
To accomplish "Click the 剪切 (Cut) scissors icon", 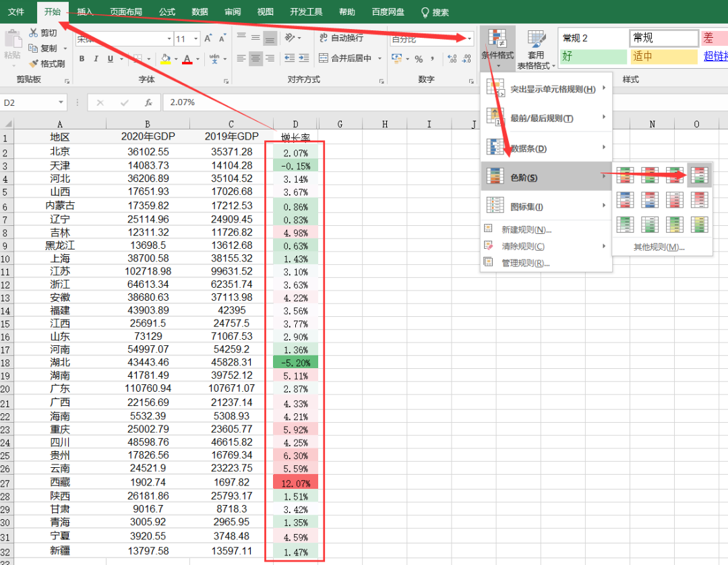I will click(x=34, y=32).
